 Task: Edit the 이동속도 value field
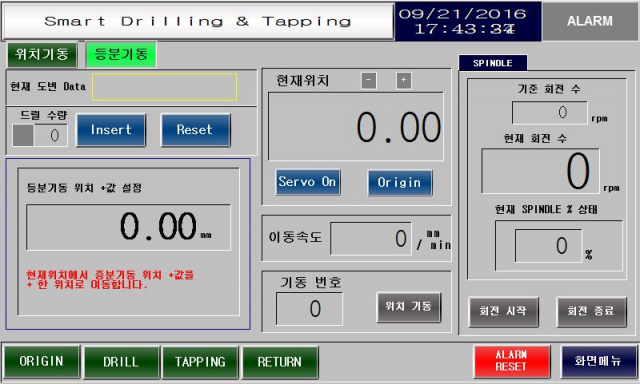point(371,239)
